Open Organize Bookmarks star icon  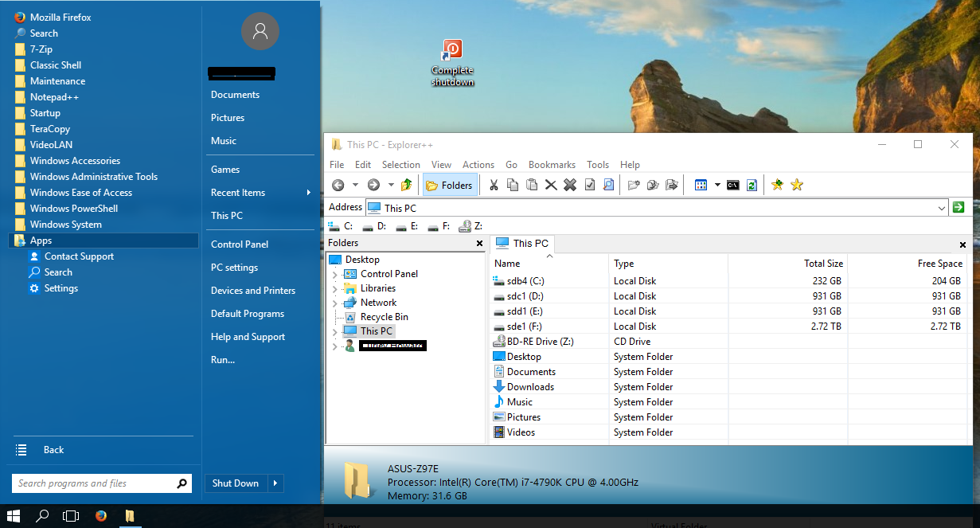pyautogui.click(x=797, y=185)
